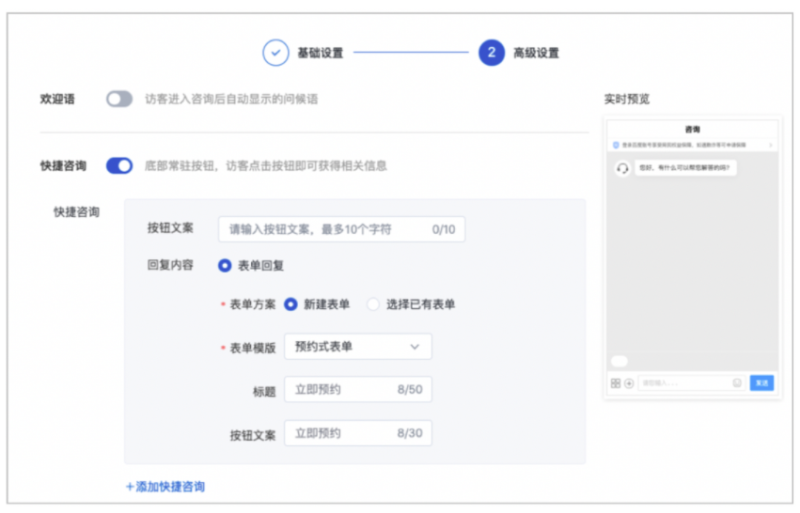Click the preview notice bar arrow

point(770,145)
